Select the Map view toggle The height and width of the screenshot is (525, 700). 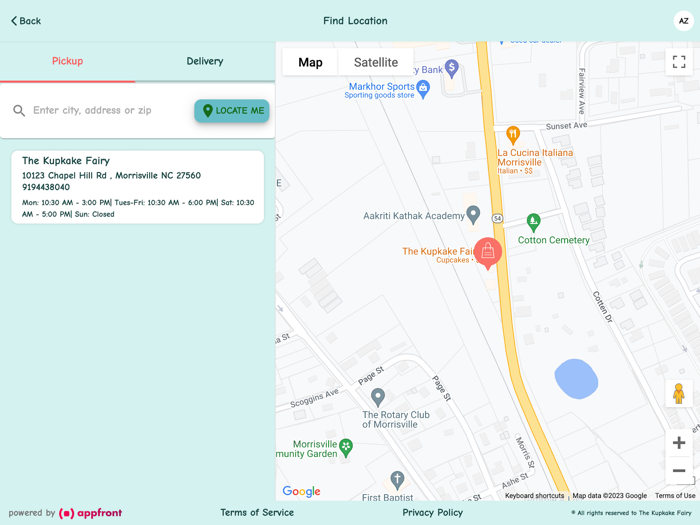310,62
